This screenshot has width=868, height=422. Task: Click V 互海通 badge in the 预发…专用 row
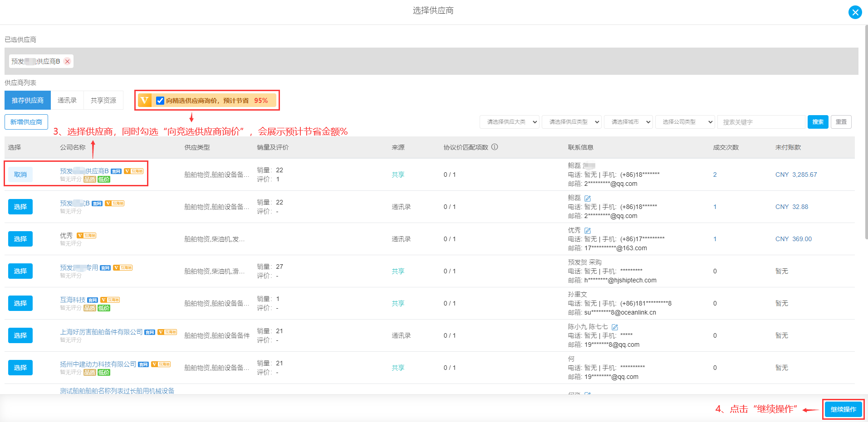point(123,267)
